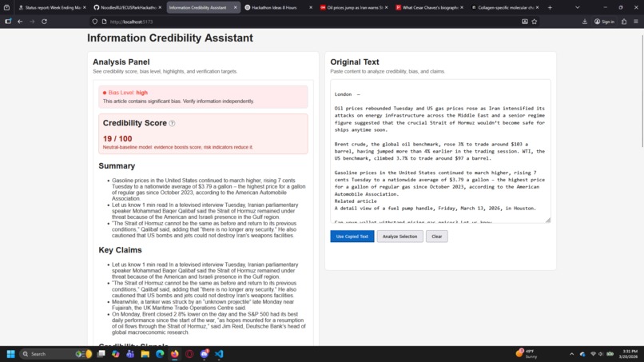Click the sidebar toggle icon left of Back

pos(8,22)
